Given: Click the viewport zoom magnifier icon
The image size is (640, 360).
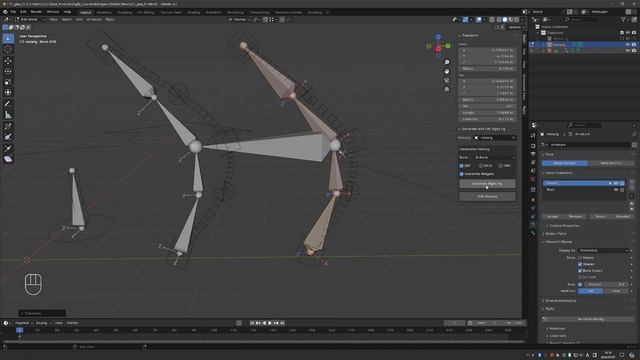Looking at the screenshot, I should tap(447, 62).
